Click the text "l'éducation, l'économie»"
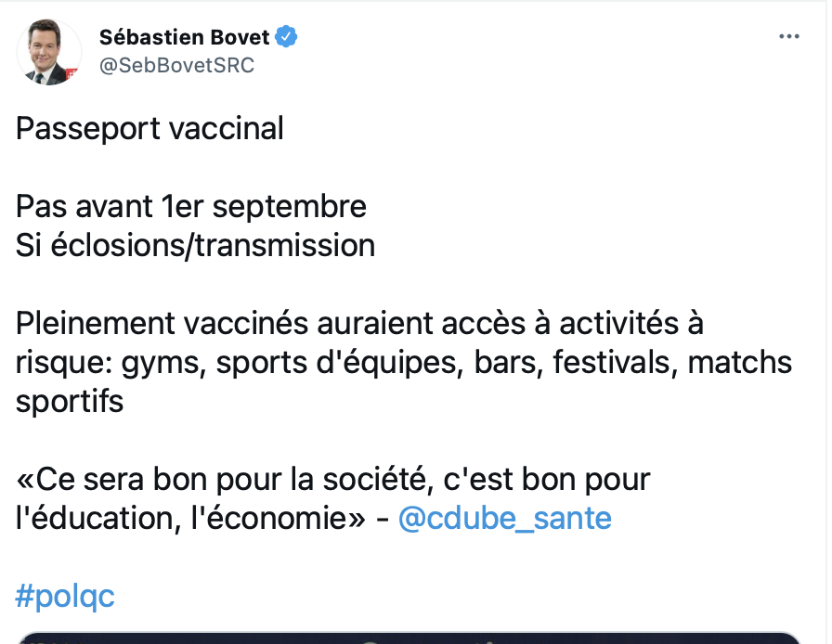The image size is (832, 644). [x=190, y=518]
